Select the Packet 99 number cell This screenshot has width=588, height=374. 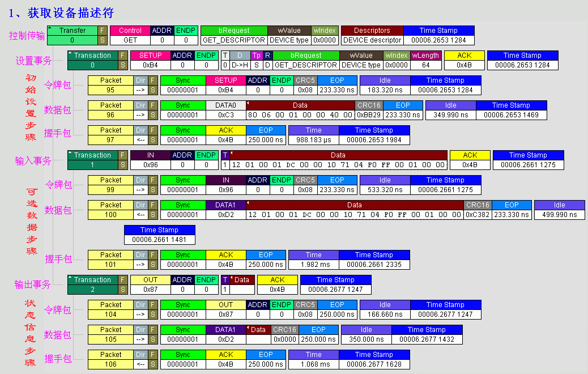coord(110,190)
